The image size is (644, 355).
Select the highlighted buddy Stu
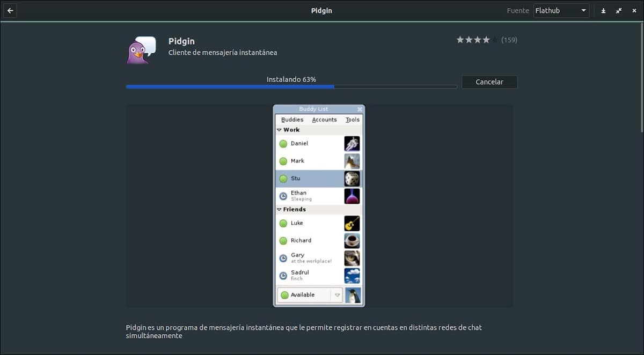click(x=319, y=179)
